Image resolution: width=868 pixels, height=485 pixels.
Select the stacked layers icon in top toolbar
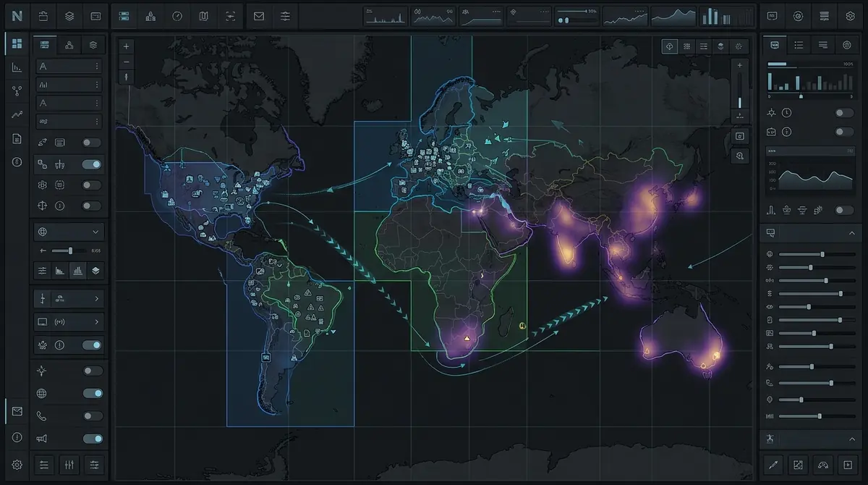(69, 16)
